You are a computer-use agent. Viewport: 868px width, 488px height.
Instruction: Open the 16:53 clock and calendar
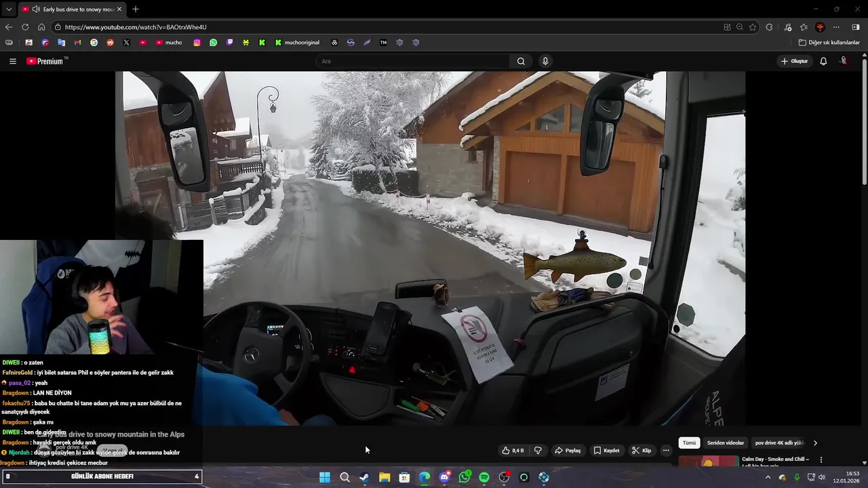pyautogui.click(x=846, y=477)
